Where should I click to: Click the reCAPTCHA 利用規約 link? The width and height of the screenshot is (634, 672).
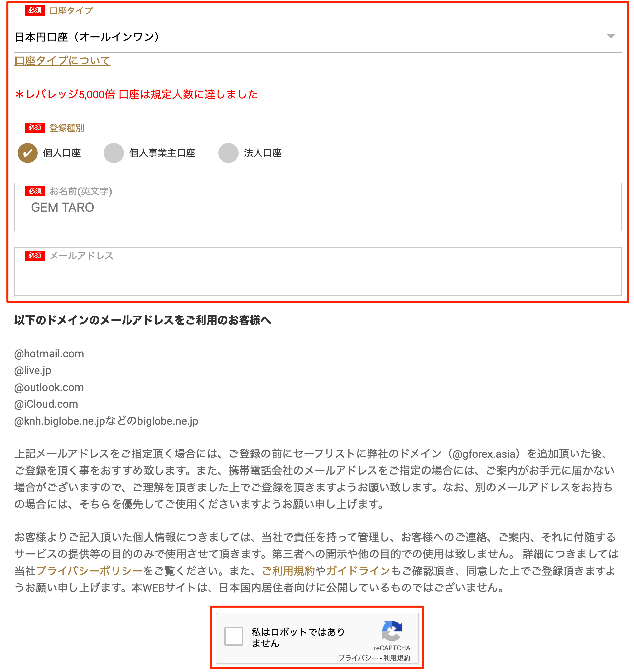click(397, 658)
